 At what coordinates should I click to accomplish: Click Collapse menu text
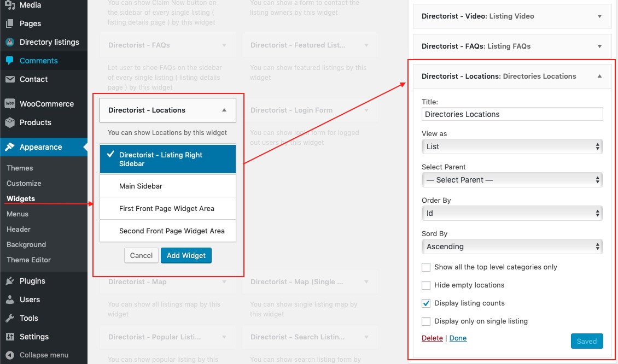(44, 355)
